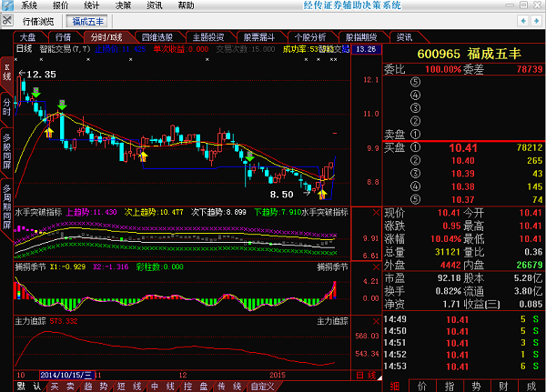
Task: Click the first green S sell signal
Action: (35, 92)
